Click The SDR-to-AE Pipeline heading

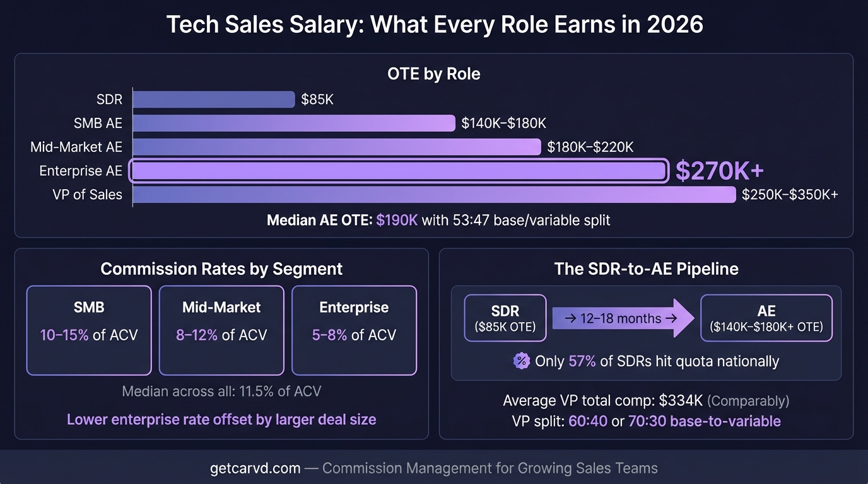pyautogui.click(x=646, y=269)
